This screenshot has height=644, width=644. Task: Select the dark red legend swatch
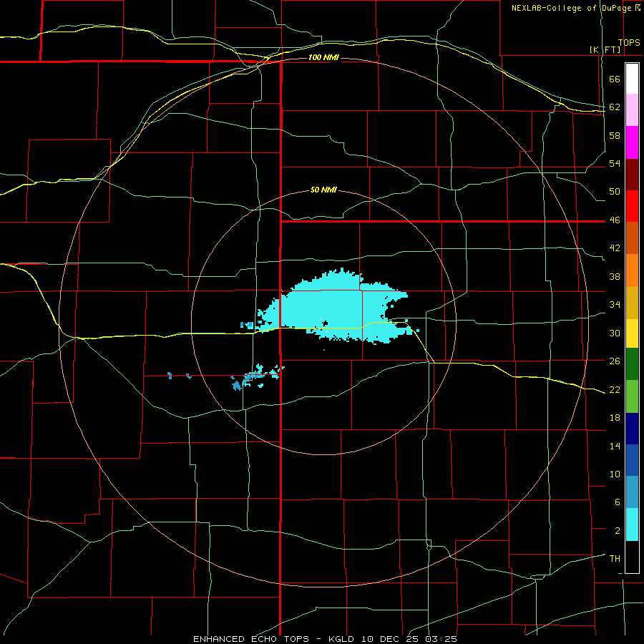[632, 175]
